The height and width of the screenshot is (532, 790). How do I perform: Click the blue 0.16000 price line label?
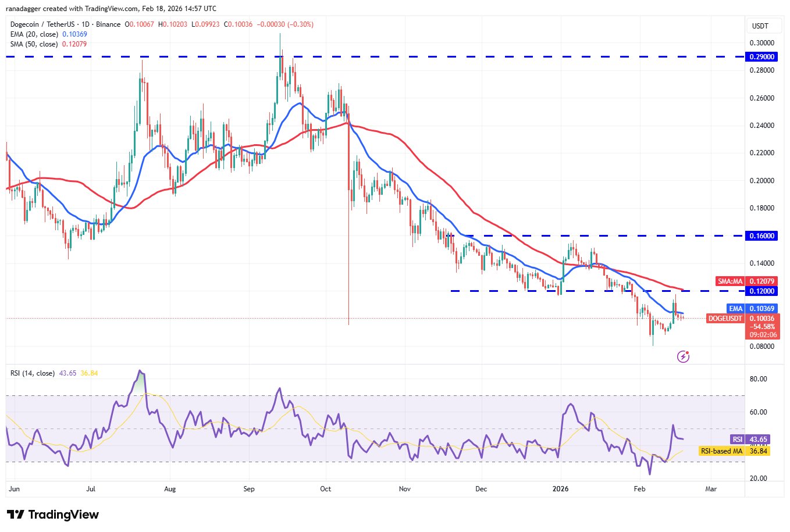[x=761, y=236]
